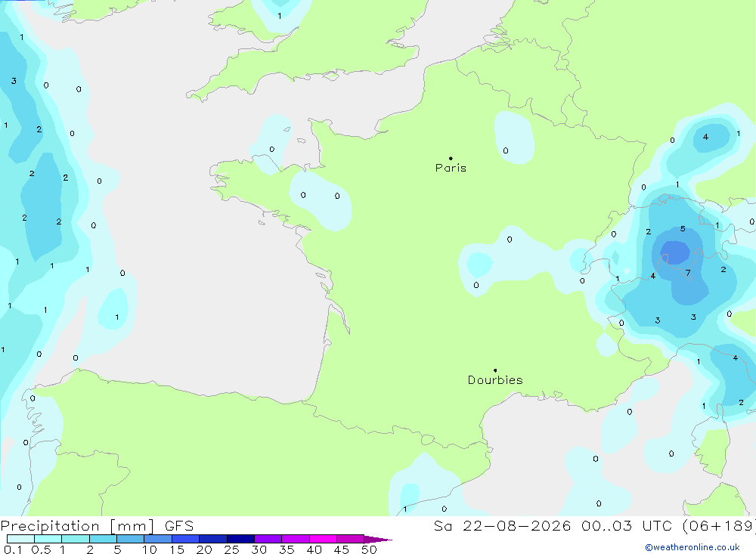
Task: Click the '50' legend scale label
Action: coord(369,549)
